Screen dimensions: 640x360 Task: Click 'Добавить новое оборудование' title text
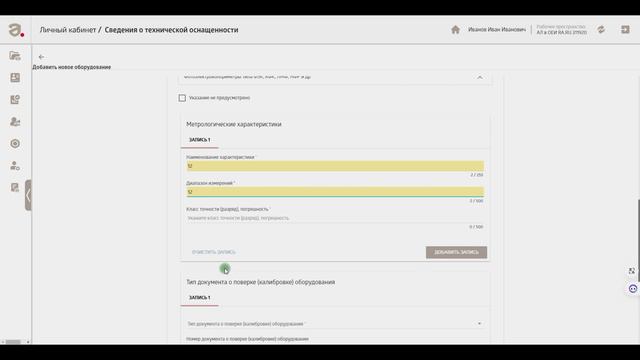point(72,67)
